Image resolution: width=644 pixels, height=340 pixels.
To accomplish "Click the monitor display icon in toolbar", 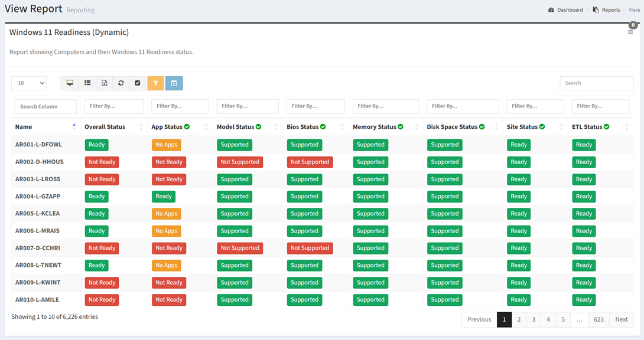I will pos(70,83).
